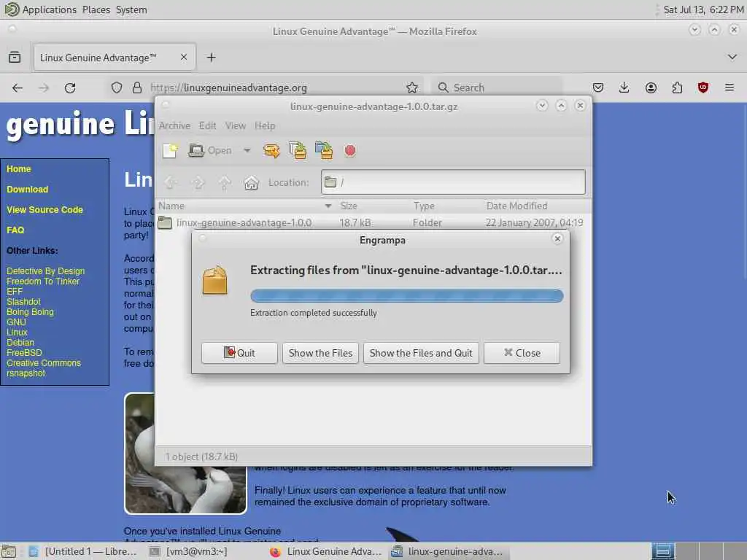
Task: Open the Edit menu in Engrampa
Action: click(208, 125)
